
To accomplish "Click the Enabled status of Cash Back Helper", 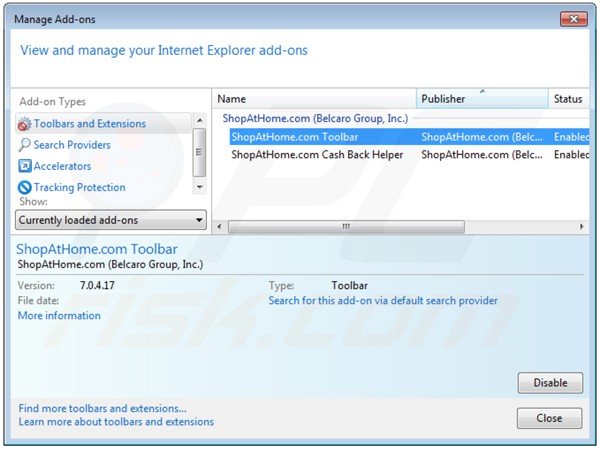I will pyautogui.click(x=572, y=155).
